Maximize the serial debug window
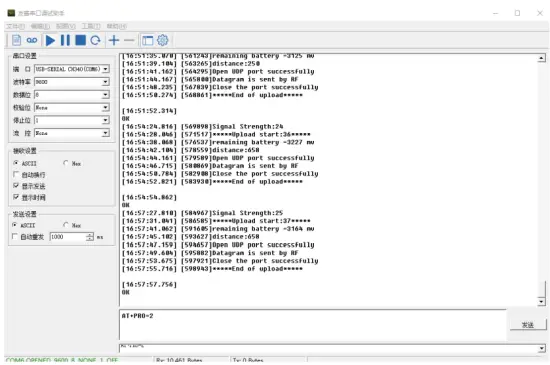The width and height of the screenshot is (550, 365). [x=517, y=13]
